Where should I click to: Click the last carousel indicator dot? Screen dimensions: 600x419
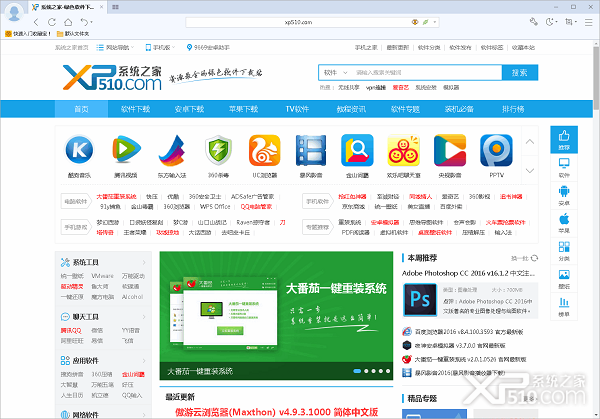388,371
